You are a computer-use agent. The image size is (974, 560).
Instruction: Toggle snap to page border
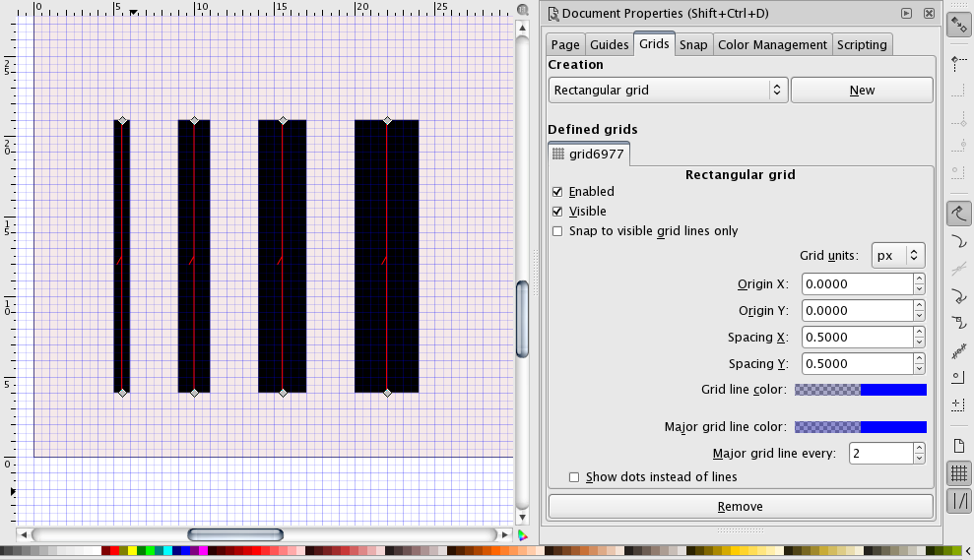959,446
